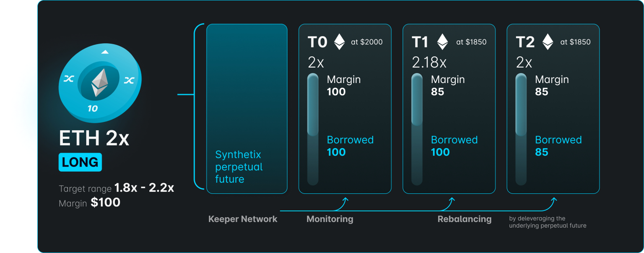Click the left shuffle symbol on the coin

[x=68, y=78]
